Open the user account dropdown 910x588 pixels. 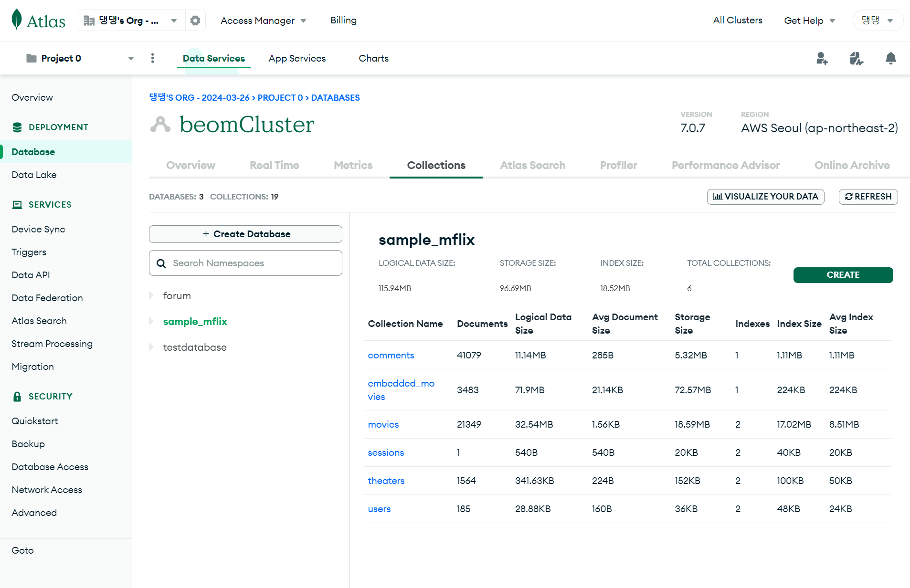pyautogui.click(x=878, y=21)
